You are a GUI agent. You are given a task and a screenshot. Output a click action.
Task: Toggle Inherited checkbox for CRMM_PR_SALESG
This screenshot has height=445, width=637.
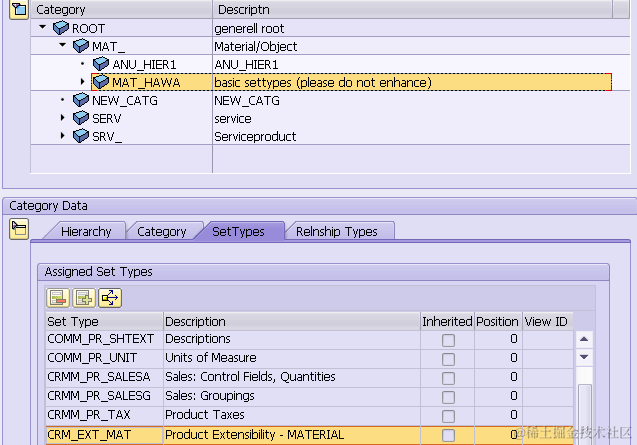(x=448, y=397)
